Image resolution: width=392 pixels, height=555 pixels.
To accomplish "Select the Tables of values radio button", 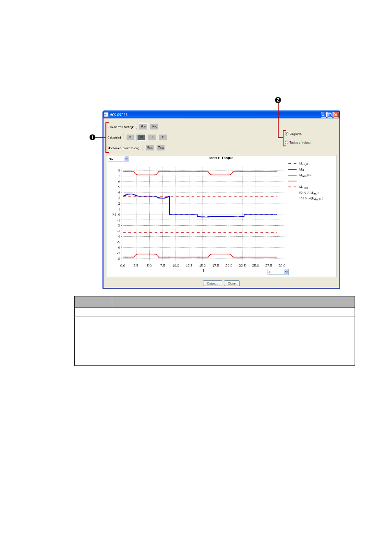I will (x=286, y=143).
